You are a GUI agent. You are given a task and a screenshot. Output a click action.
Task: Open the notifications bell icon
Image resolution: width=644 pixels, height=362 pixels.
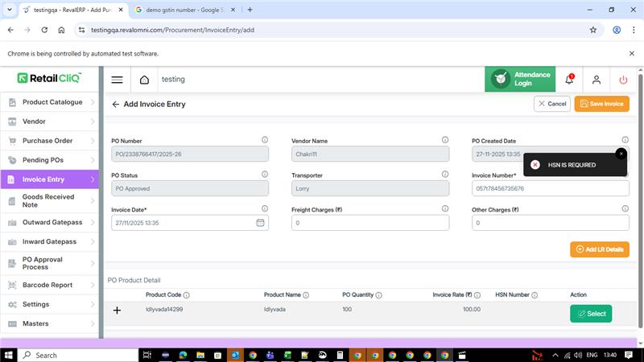[569, 80]
